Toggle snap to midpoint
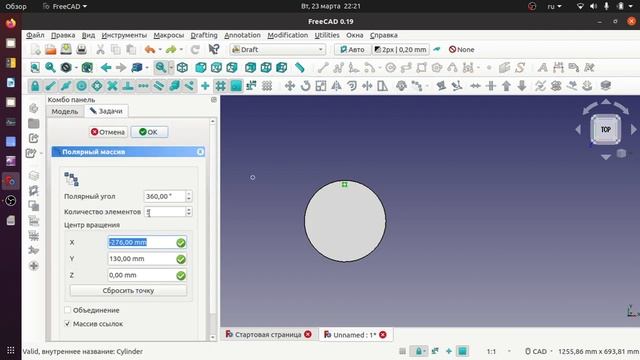The height and width of the screenshot is (360, 640). pyautogui.click(x=66, y=86)
